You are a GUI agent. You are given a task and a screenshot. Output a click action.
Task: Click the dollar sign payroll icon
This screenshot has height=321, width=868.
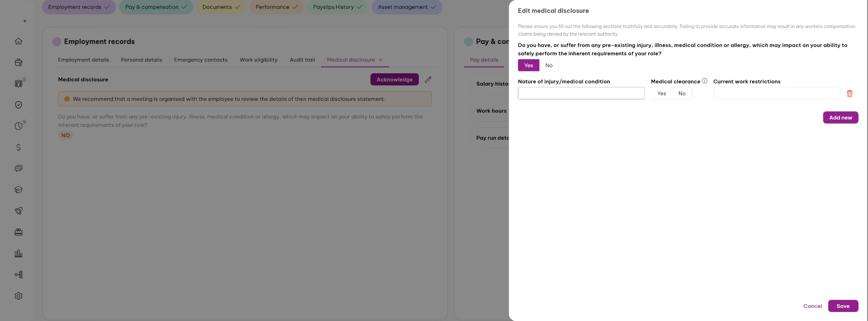click(x=19, y=147)
